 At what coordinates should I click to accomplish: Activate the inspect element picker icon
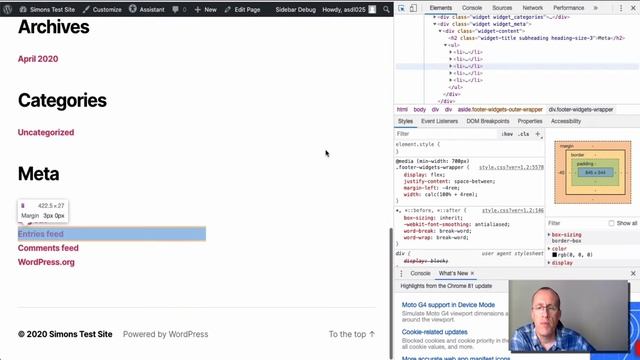pyautogui.click(x=401, y=8)
